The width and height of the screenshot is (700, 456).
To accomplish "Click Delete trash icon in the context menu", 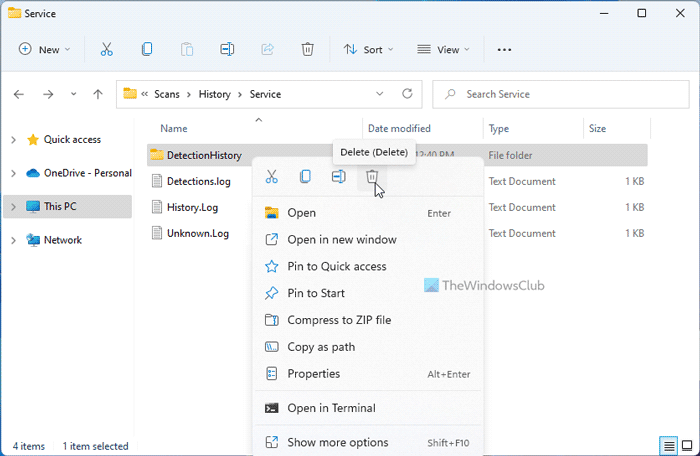I will click(x=372, y=177).
